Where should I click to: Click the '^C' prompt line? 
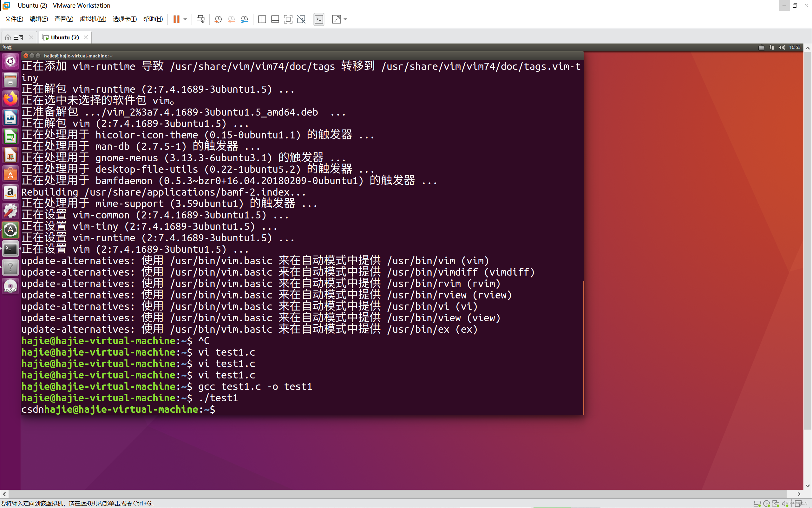coord(115,341)
